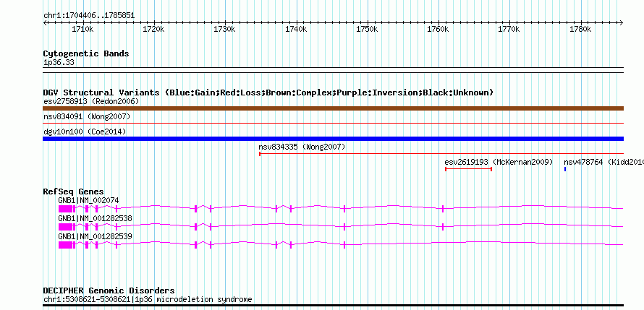Screen dimensions: 644x310
Task: Click the 1750k ruler tick label
Action: tap(367, 30)
